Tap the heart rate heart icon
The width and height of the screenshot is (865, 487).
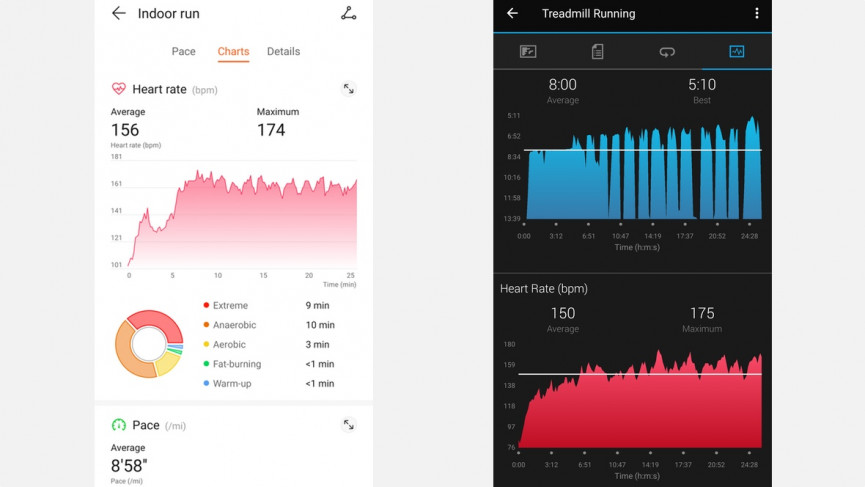[119, 89]
